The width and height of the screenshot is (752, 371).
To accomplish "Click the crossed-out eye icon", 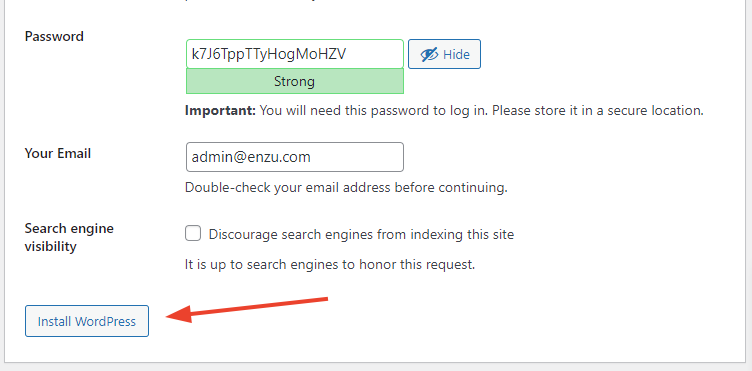I will point(429,55).
